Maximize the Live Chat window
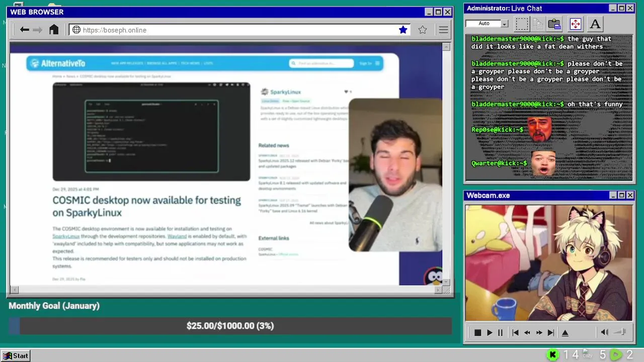The width and height of the screenshot is (644, 362). (621, 8)
